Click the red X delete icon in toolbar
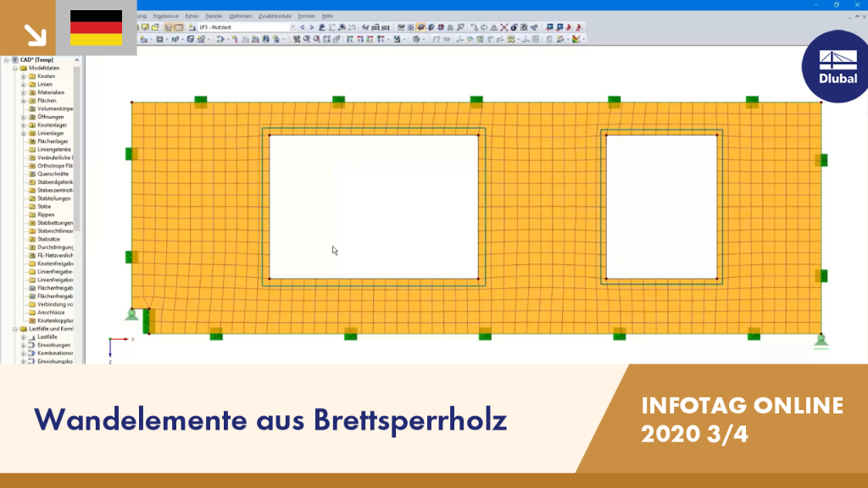The image size is (868, 488). coord(504,27)
